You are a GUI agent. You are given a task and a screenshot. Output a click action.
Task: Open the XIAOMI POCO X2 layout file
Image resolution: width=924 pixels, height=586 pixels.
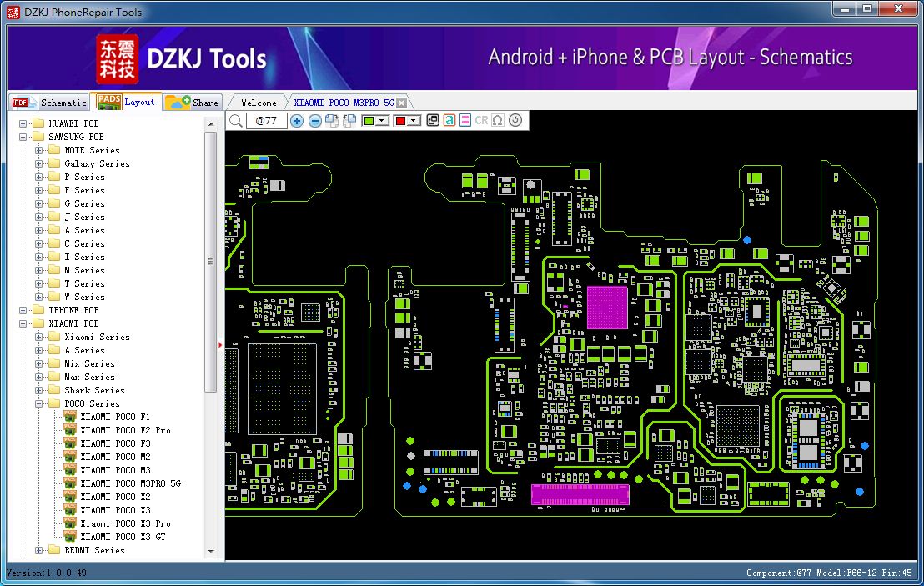115,497
